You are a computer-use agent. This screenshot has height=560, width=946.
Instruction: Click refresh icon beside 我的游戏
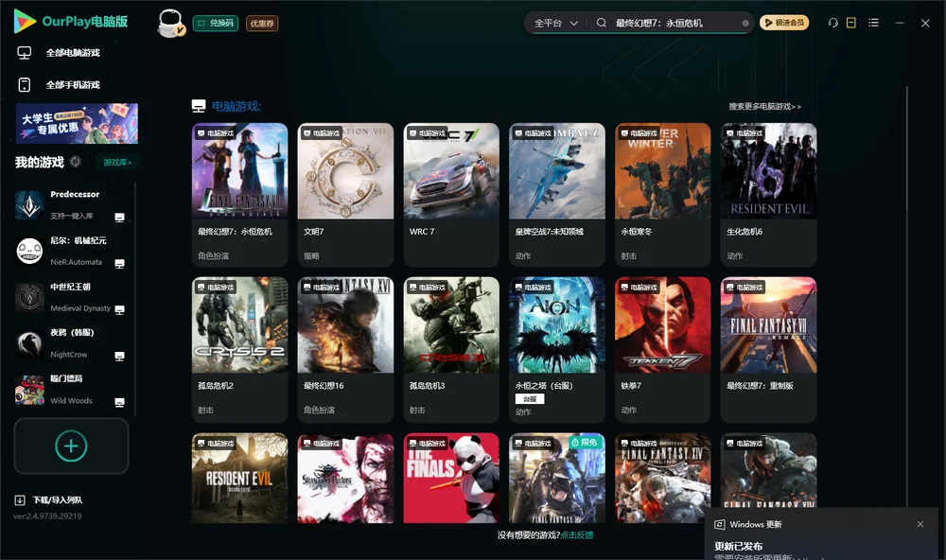pos(76,162)
